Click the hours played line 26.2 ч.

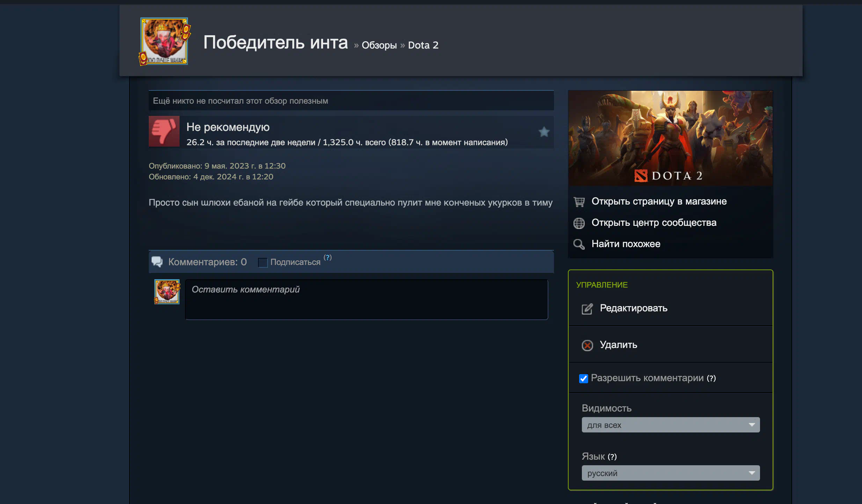[x=347, y=142]
